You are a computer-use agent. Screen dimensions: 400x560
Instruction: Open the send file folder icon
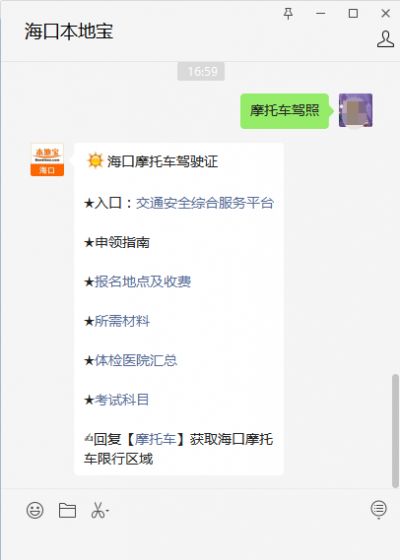67,510
